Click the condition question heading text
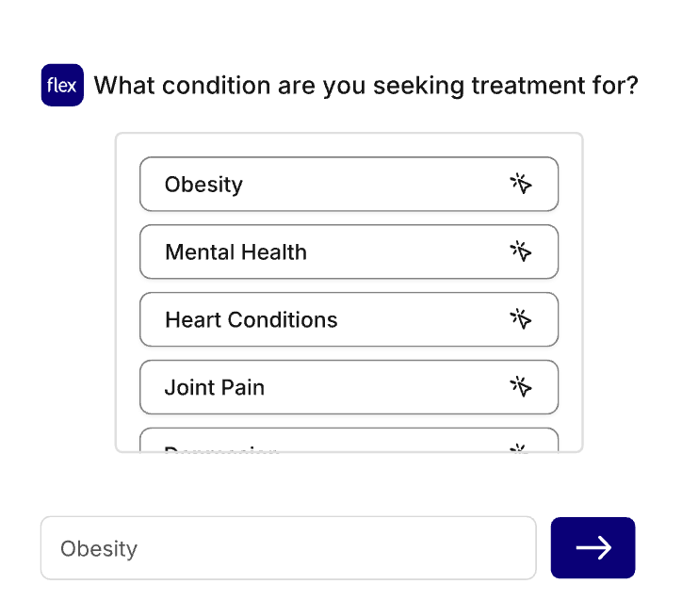Image resolution: width=682 pixels, height=616 pixels. click(x=366, y=86)
